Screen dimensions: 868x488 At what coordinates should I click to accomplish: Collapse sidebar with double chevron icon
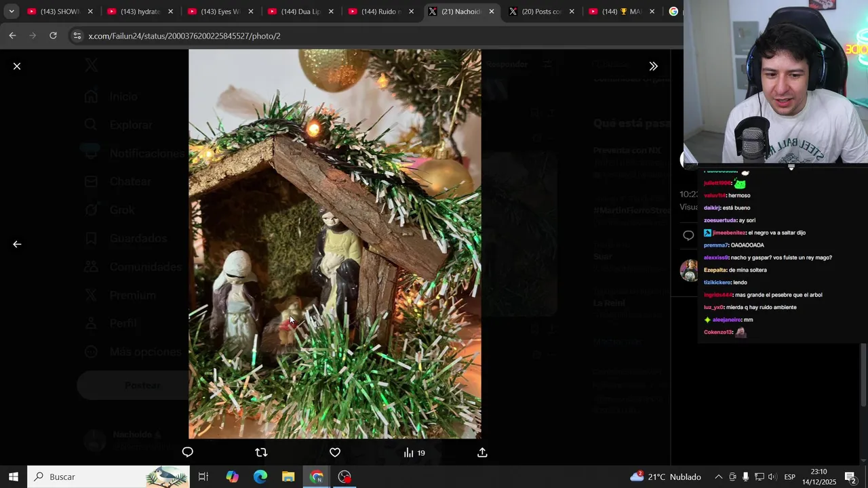(x=653, y=66)
